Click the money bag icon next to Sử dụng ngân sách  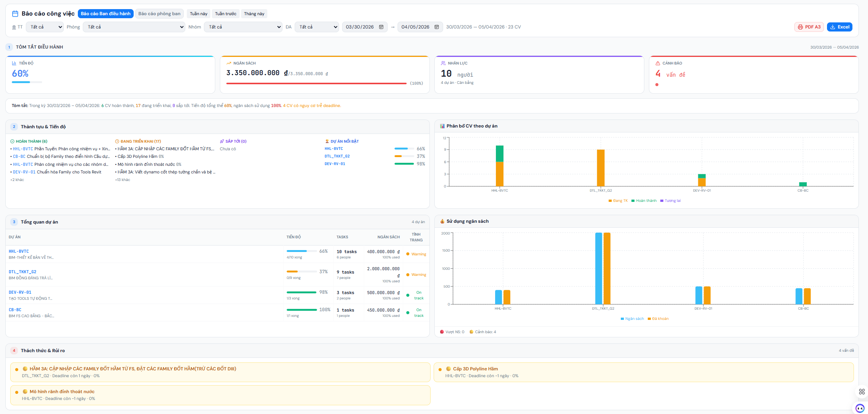(442, 221)
